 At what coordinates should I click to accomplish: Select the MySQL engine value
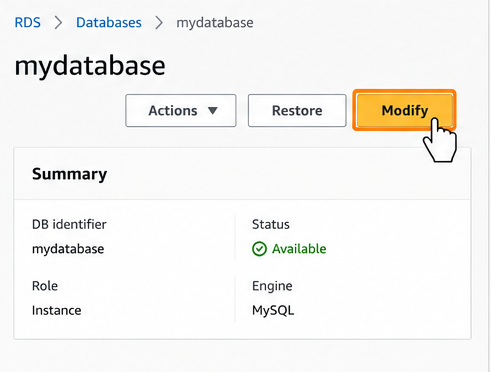click(x=273, y=311)
